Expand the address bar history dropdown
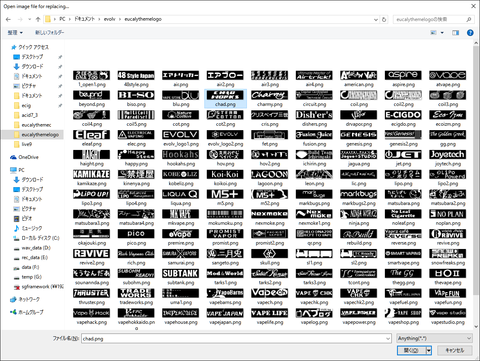 click(x=376, y=19)
